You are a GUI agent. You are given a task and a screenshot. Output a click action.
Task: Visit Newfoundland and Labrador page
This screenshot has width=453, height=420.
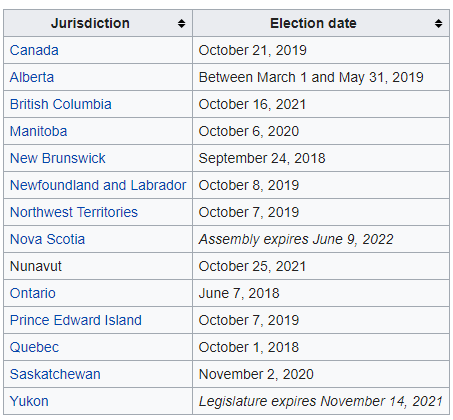98,185
